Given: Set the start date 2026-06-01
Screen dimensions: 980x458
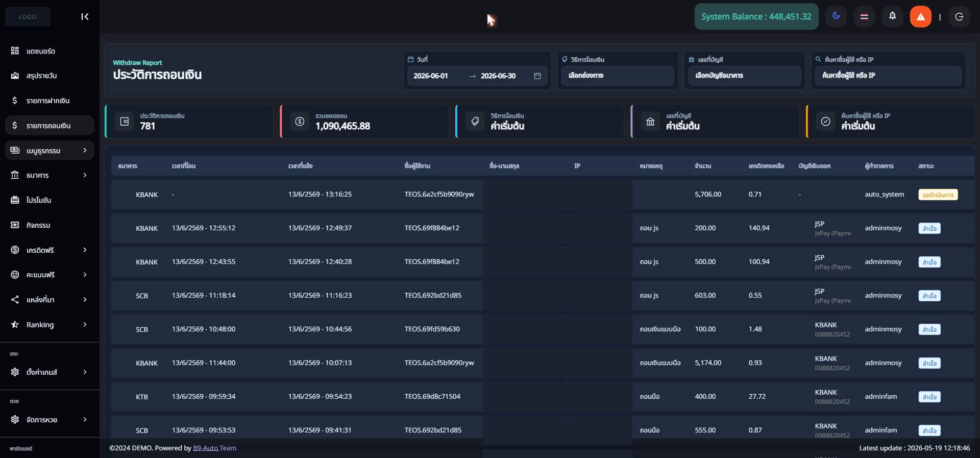Looking at the screenshot, I should tap(431, 76).
